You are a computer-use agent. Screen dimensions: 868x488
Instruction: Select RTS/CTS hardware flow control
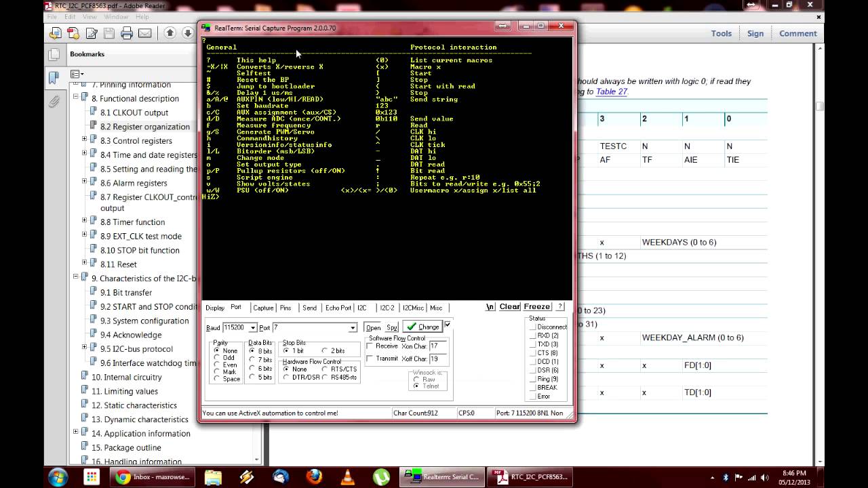click(340, 369)
